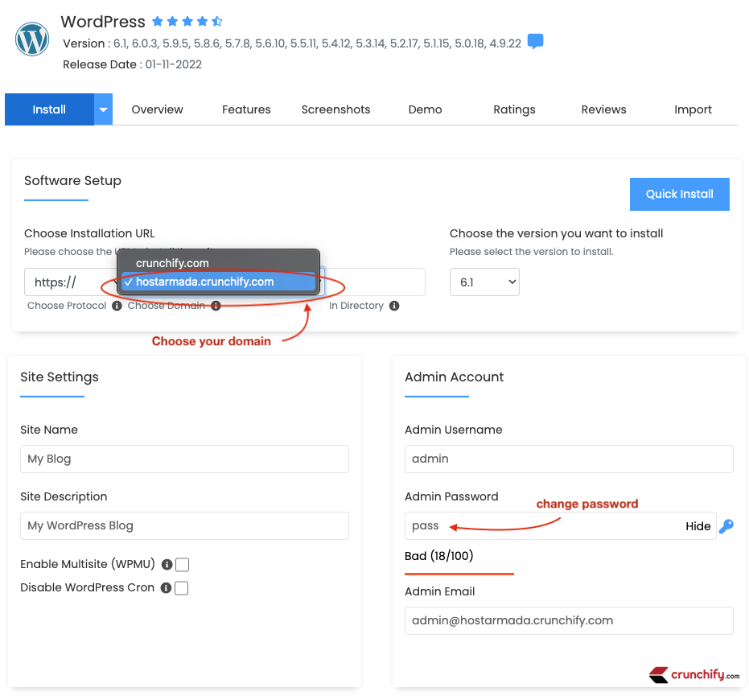Click the Admin Password field
Screen dimensions: 749x700
[560, 526]
